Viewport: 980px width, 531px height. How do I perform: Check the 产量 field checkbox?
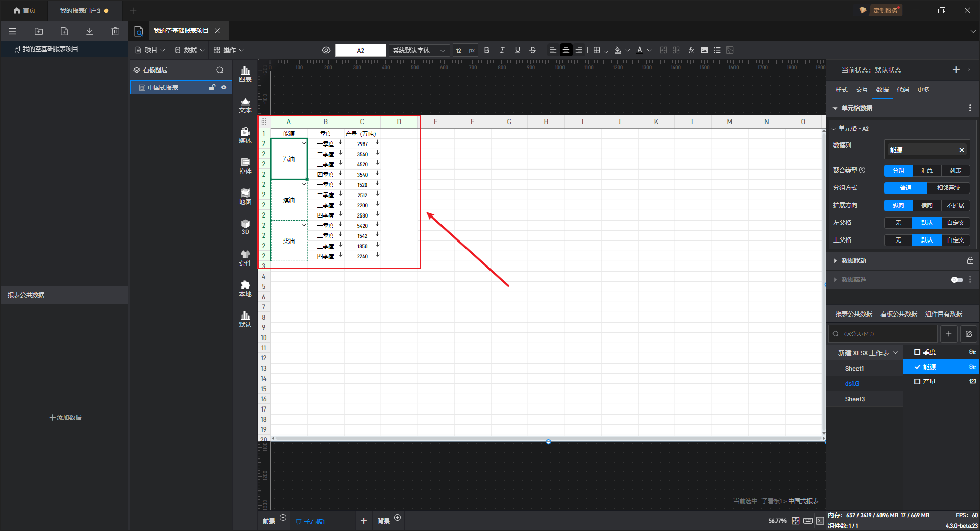pos(917,382)
